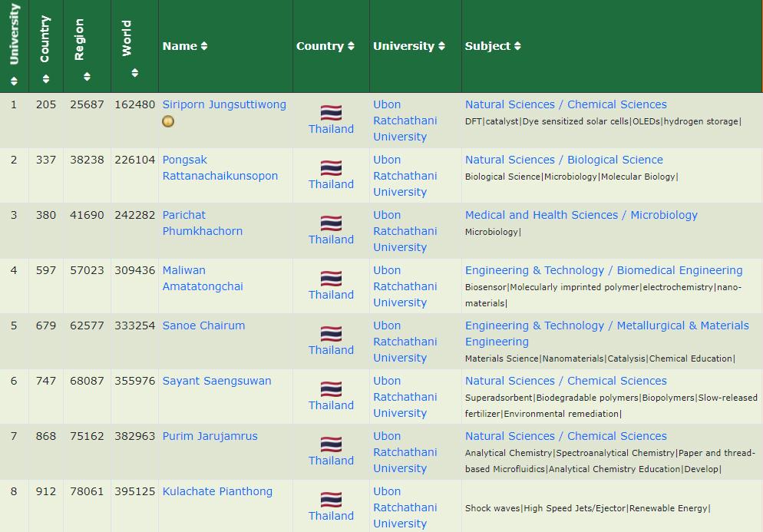Select keywords text starting 'DFT|catalyst|Dye sensitized'
Image resolution: width=763 pixels, height=532 pixels.
tap(603, 121)
